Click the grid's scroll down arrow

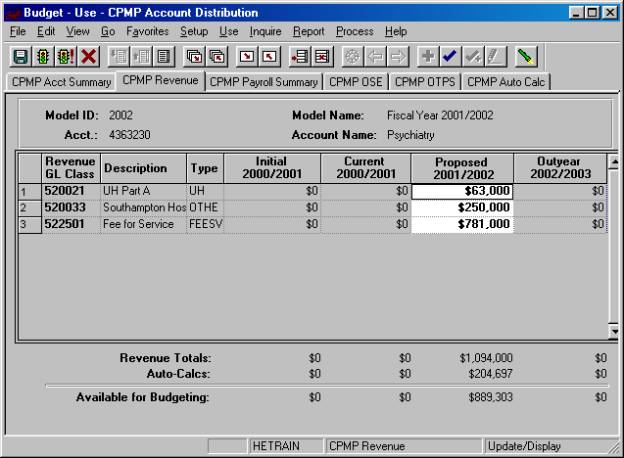tap(614, 331)
